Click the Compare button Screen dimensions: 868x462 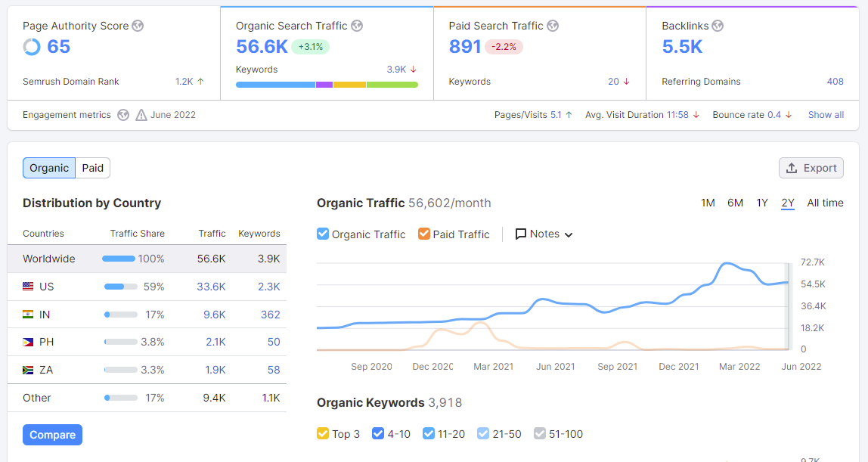[x=52, y=435]
